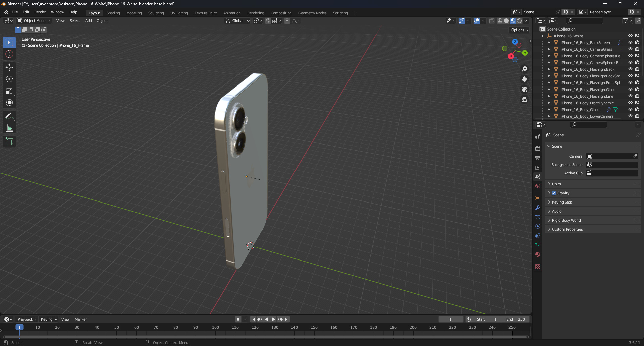Open the Output properties tab
Viewport: 644px width, 346px height.
pyautogui.click(x=538, y=158)
